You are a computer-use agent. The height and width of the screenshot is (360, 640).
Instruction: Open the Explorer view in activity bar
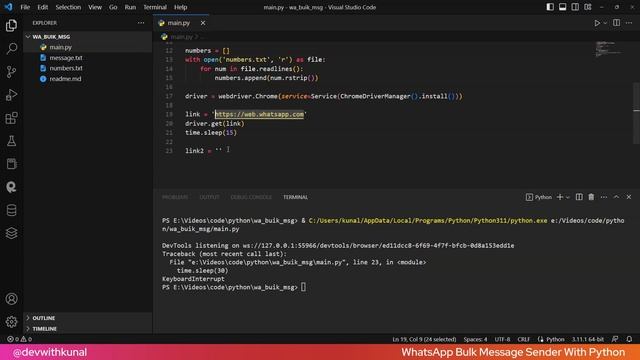11,26
